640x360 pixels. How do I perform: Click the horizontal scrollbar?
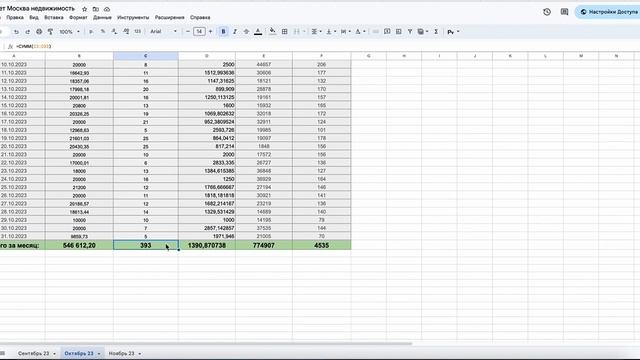coord(206,344)
